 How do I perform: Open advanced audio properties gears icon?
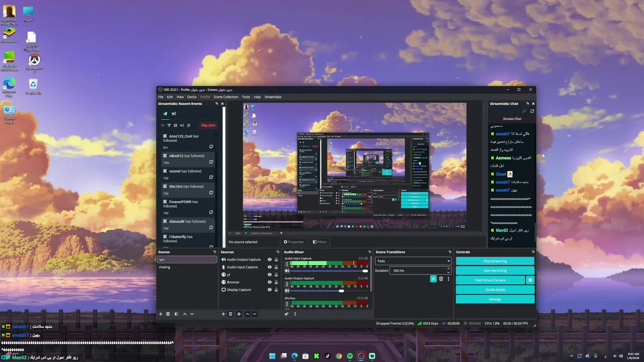[287, 314]
